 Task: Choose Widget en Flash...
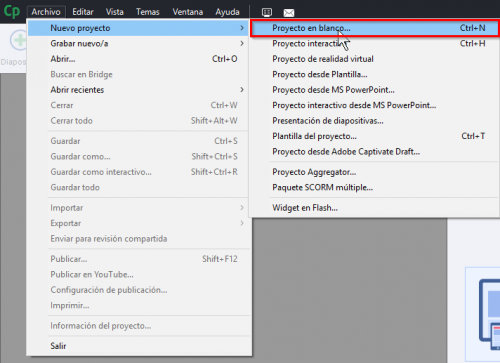point(374,208)
